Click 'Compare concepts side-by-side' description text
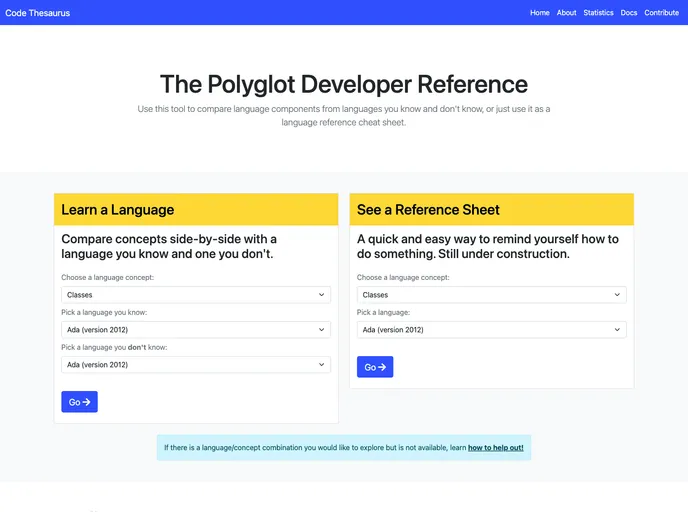 [169, 247]
